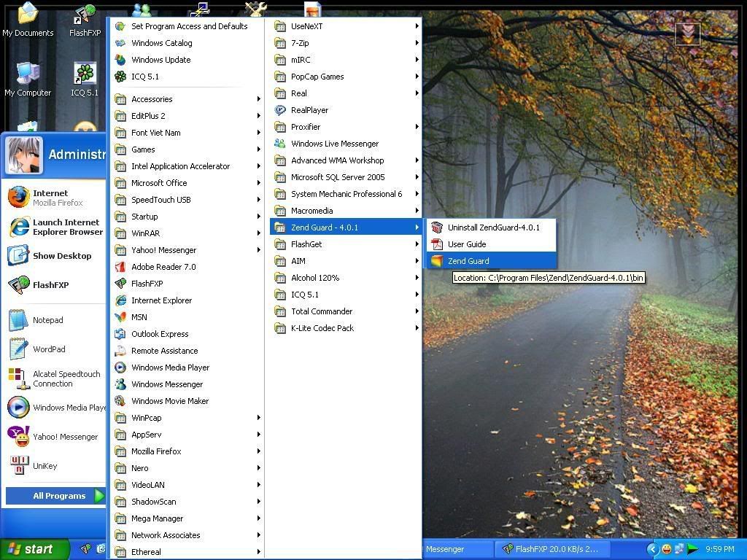747x560 pixels.
Task: Launch Windows Media Player from programs list
Action: (187, 367)
